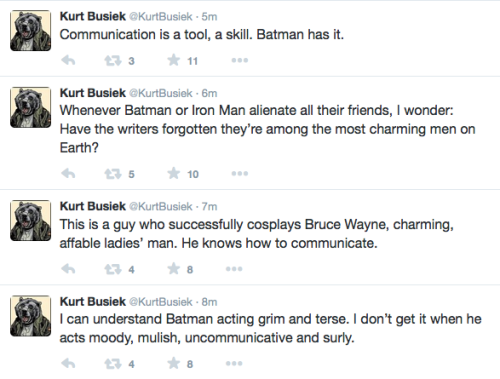
Task: Open the 7m timestamp permalink
Action: (209, 206)
